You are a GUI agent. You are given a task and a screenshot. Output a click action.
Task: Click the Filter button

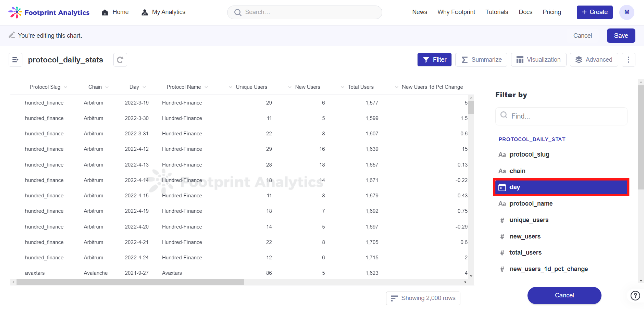[434, 60]
